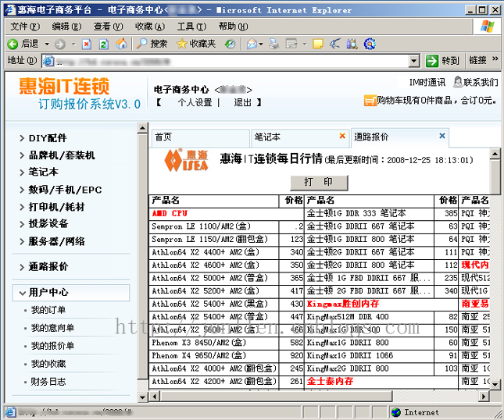Open 我的收藏 in sidebar
Screen dimensions: 504x420
(48, 364)
